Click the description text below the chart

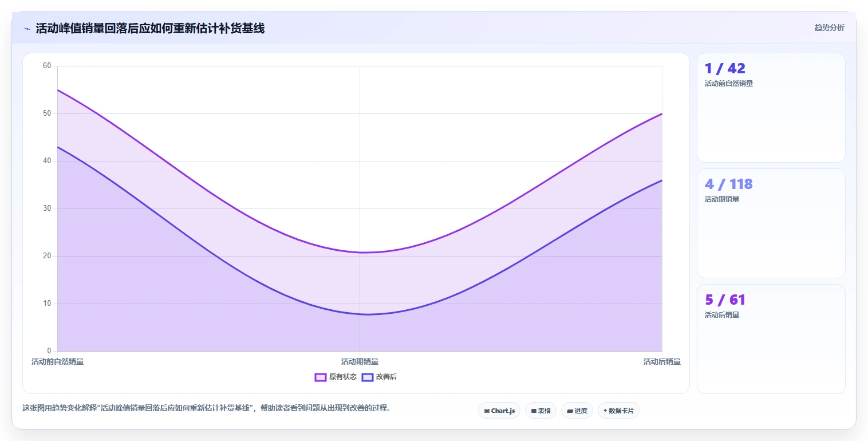pos(207,408)
